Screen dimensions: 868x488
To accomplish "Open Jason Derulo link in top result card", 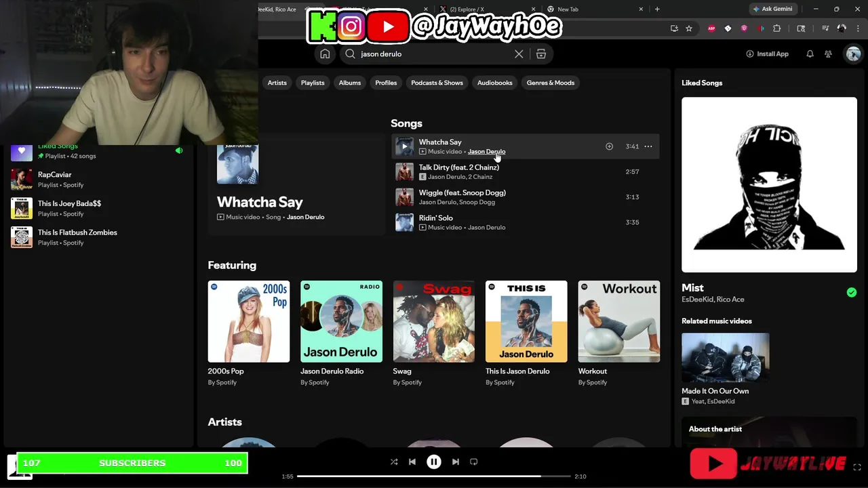I will click(x=305, y=217).
